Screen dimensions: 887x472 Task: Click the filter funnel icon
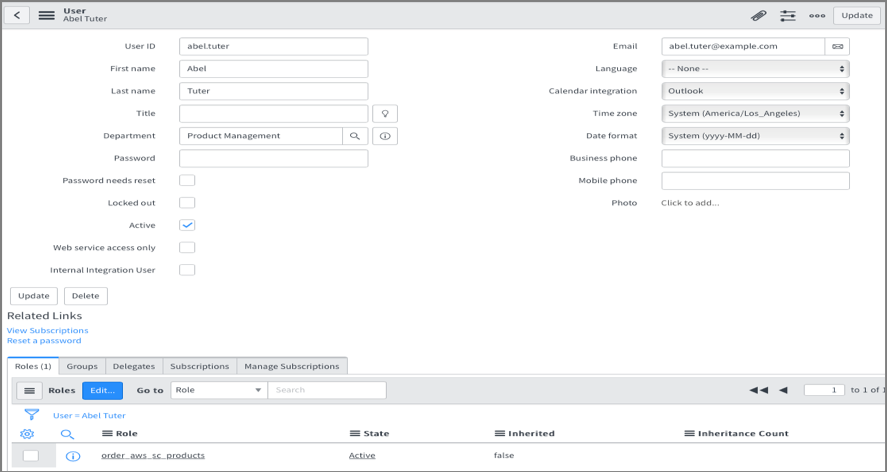[x=32, y=415]
